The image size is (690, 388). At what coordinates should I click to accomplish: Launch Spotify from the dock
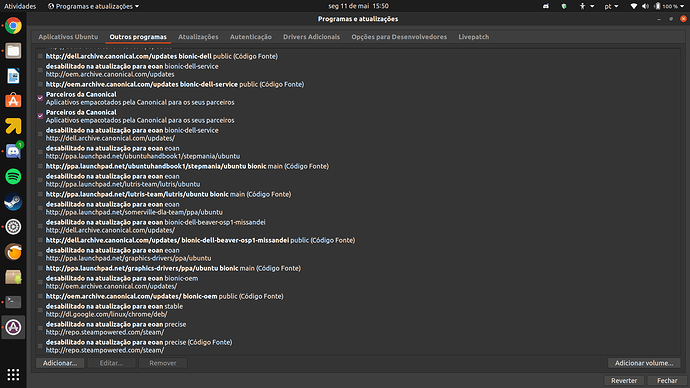click(x=13, y=177)
